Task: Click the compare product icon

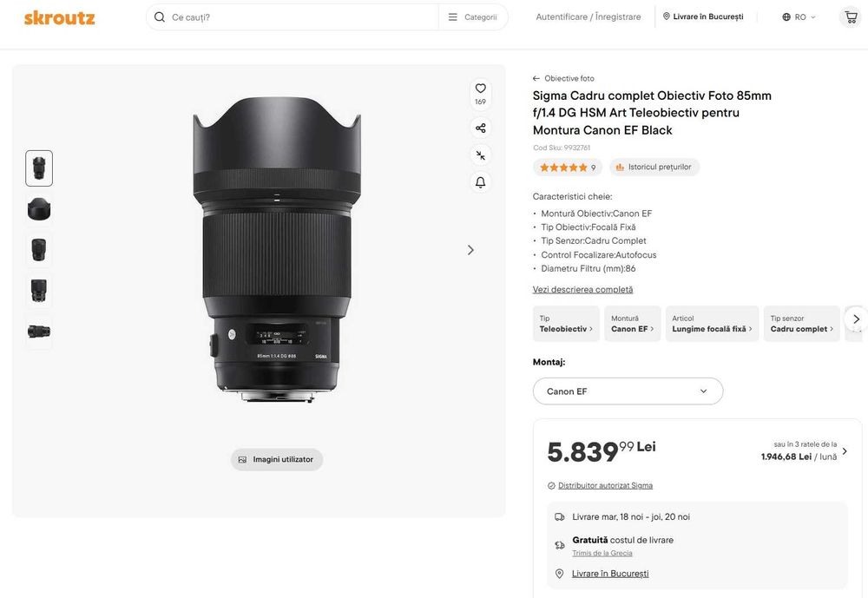Action: coord(480,155)
